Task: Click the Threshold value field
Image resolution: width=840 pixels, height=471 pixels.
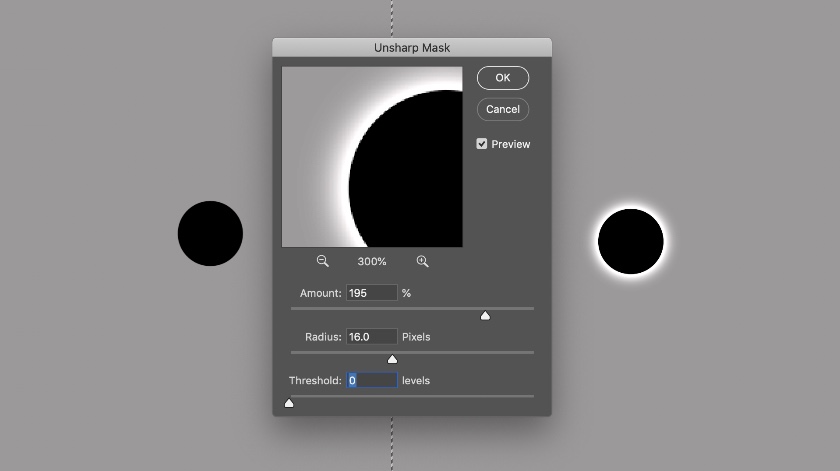Action: tap(371, 381)
